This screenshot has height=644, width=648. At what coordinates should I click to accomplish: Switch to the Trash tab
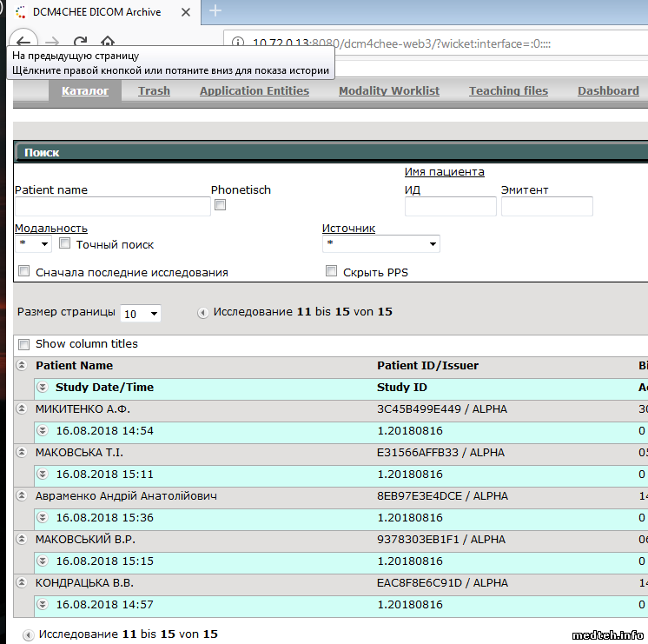pos(154,91)
